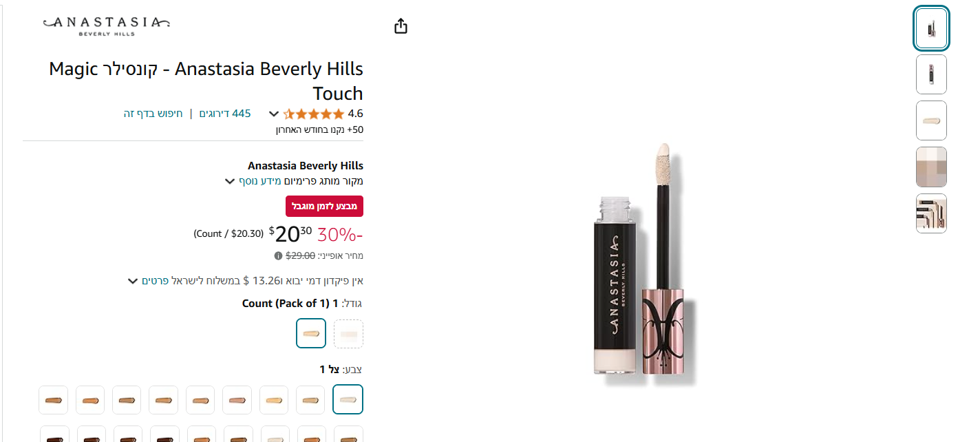Click the share icon
The image size is (980, 442).
(401, 26)
